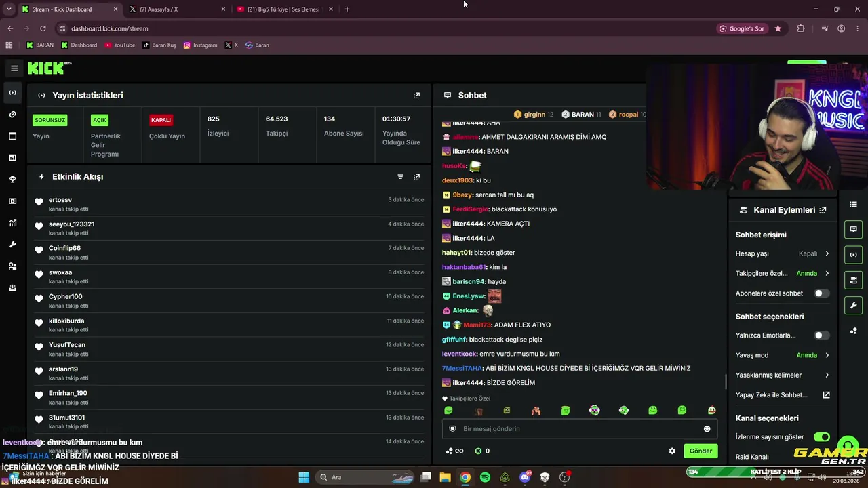Open the trophy icon in the left sidebar

pyautogui.click(x=12, y=180)
